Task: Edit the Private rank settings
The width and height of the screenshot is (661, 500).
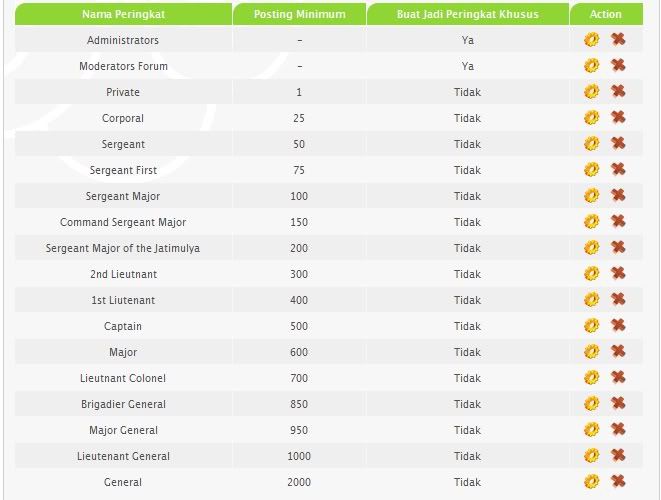Action: 591,91
